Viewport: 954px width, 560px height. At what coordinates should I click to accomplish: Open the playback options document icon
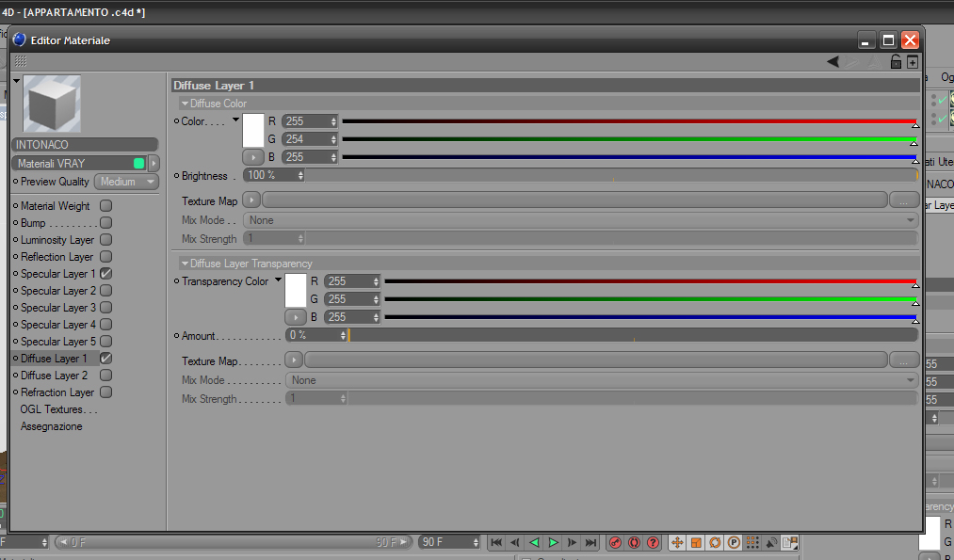click(x=790, y=542)
